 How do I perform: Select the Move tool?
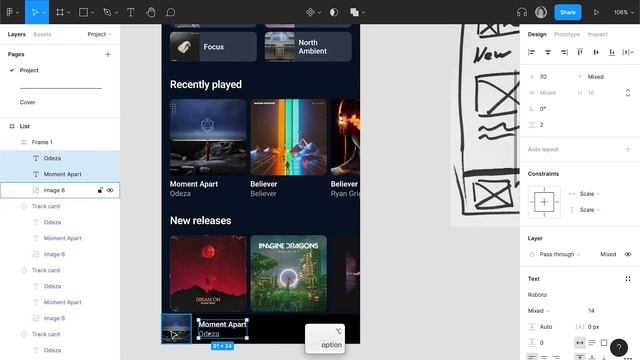click(35, 12)
